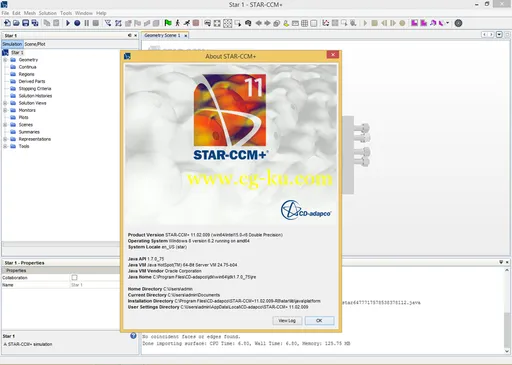Select the Simulation tab
512x365 pixels.
point(12,44)
